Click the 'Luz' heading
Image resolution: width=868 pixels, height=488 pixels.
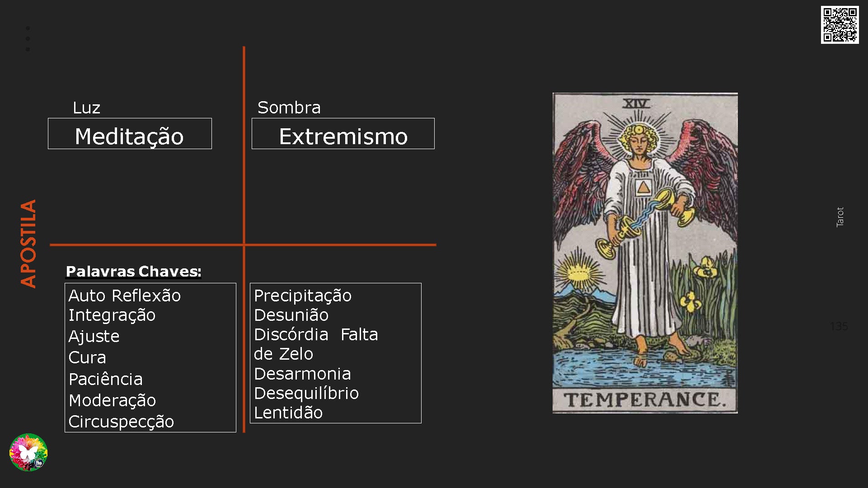click(x=86, y=108)
